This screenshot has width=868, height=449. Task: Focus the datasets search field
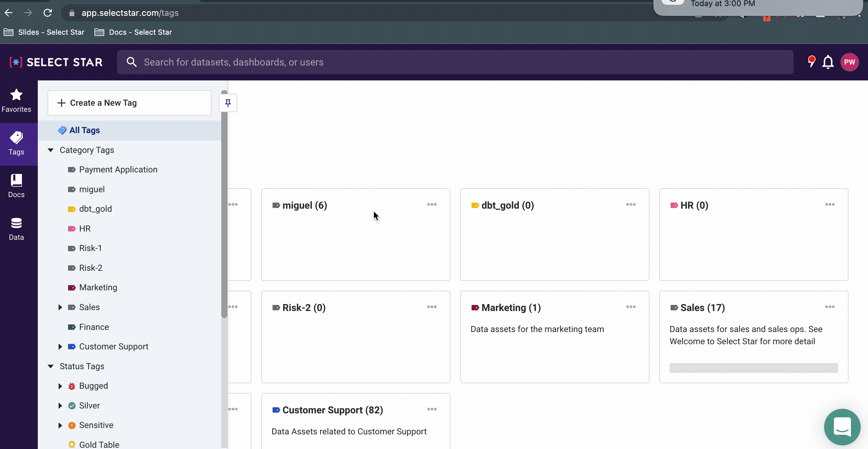[455, 62]
